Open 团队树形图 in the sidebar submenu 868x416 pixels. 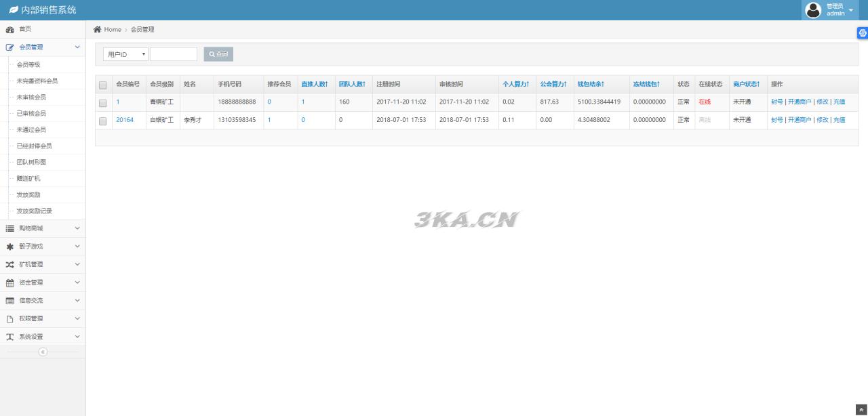point(31,163)
